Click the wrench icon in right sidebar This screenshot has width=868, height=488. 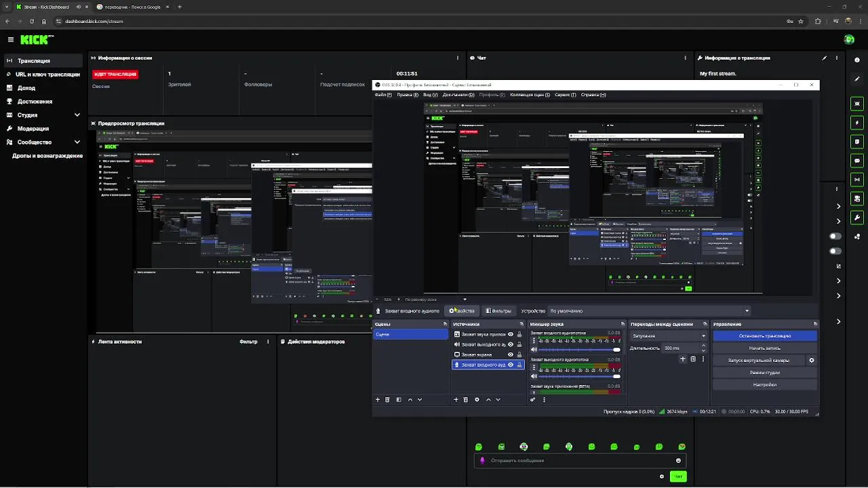tap(858, 218)
